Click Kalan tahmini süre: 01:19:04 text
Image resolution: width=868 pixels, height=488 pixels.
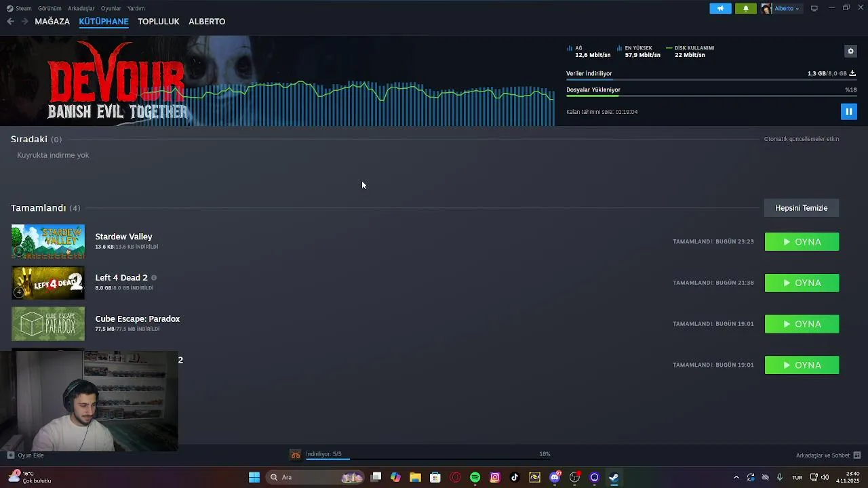[602, 112]
